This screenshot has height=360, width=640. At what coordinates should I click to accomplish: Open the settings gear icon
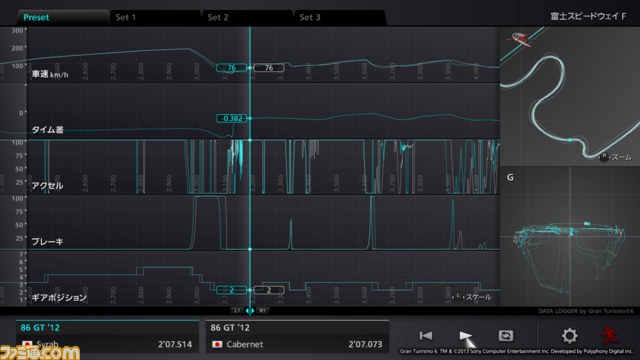(569, 336)
